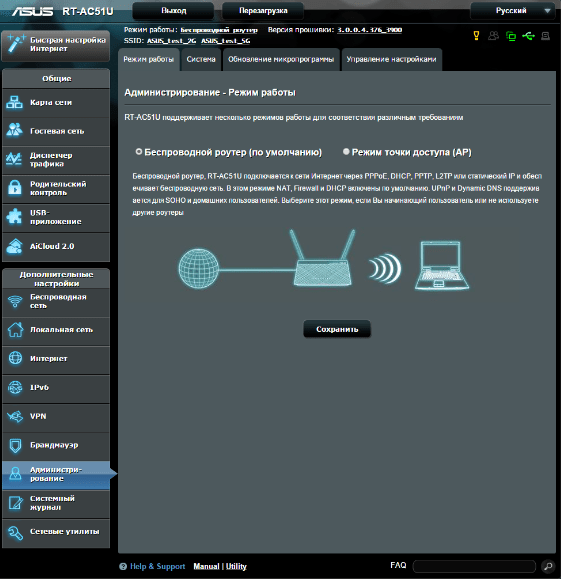The height and width of the screenshot is (579, 561).
Task: Click the Help & Support question mark icon
Action: coord(123,566)
